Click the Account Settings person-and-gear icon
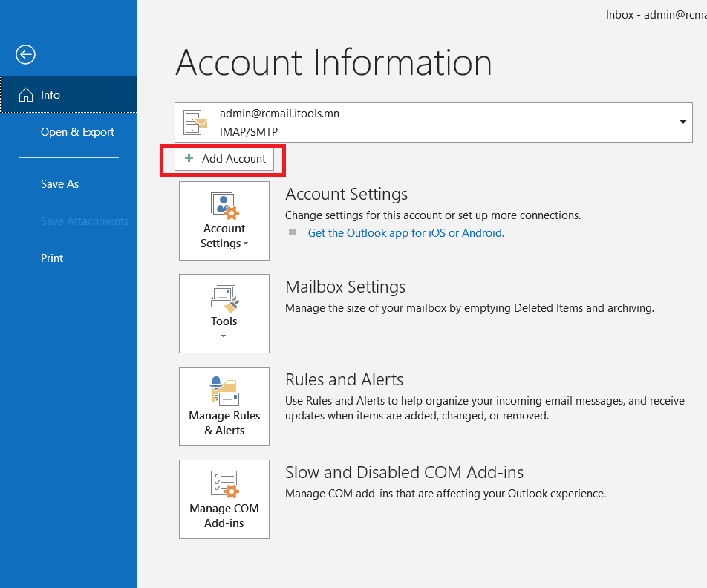Image resolution: width=707 pixels, height=588 pixels. (x=224, y=206)
